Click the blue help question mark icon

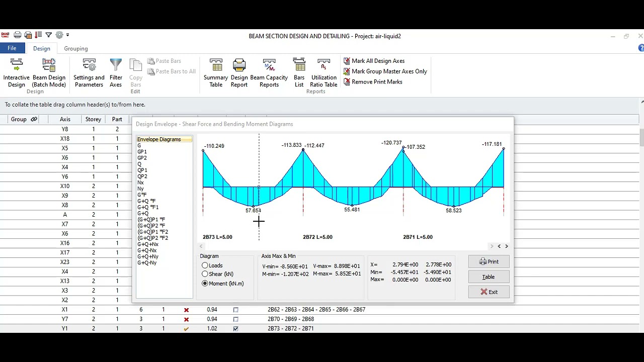(641, 48)
